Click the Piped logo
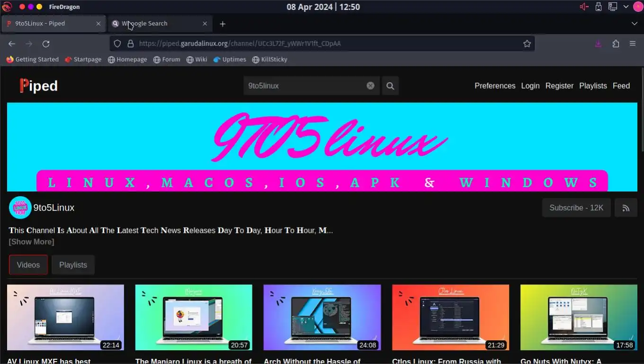This screenshot has width=644, height=364. [39, 86]
